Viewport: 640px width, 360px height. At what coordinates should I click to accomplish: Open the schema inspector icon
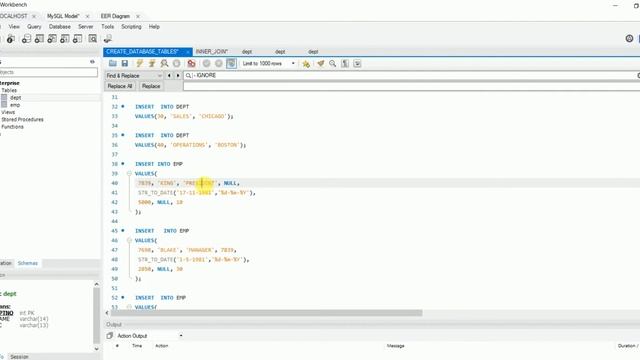pyautogui.click(x=11, y=39)
